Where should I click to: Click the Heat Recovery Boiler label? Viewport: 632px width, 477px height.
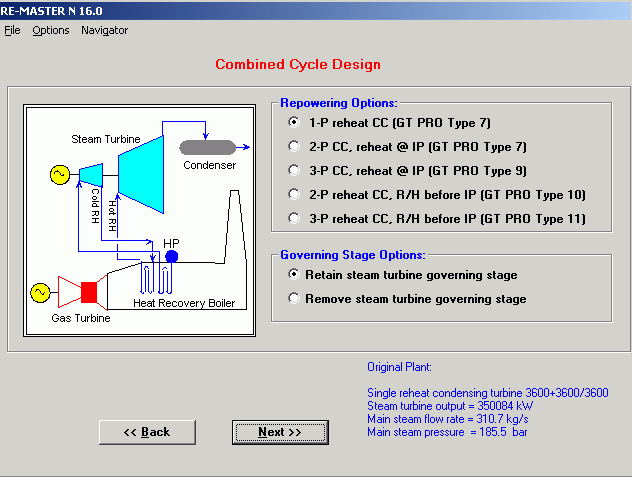[184, 303]
